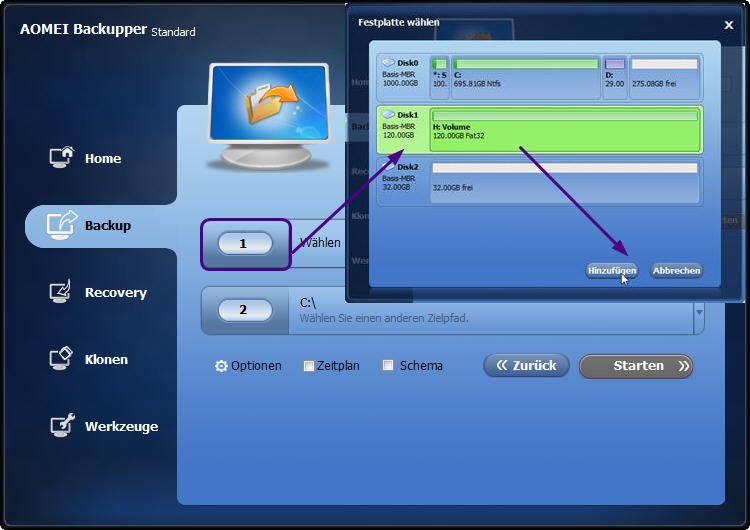
Task: Select the C: 695.81GB Ntfs partition
Action: [x=525, y=77]
